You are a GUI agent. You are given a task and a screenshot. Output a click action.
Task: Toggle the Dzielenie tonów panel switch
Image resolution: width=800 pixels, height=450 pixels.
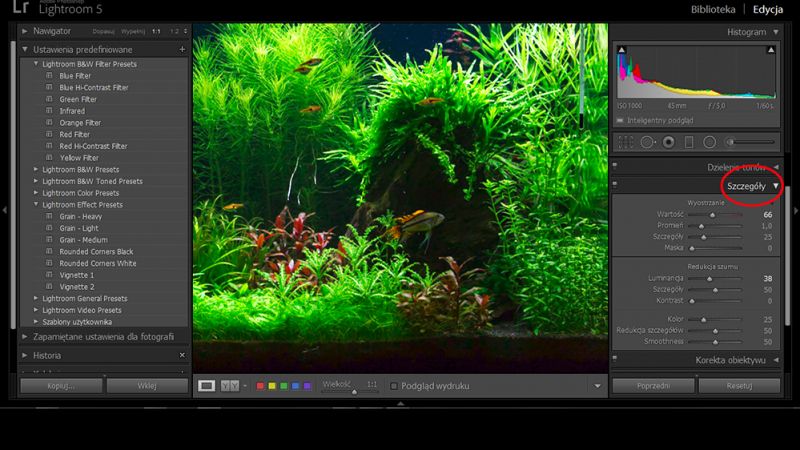pos(615,165)
